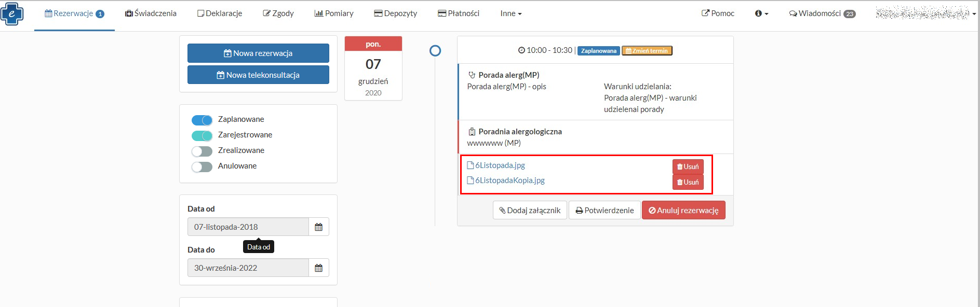Enable the Zrealizowane switch
The image size is (980, 307).
click(x=202, y=151)
